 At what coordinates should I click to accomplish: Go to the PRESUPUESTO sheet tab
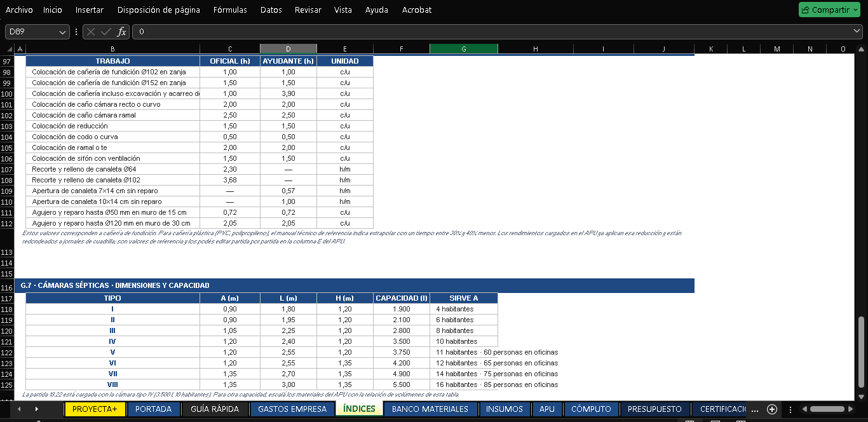654,409
